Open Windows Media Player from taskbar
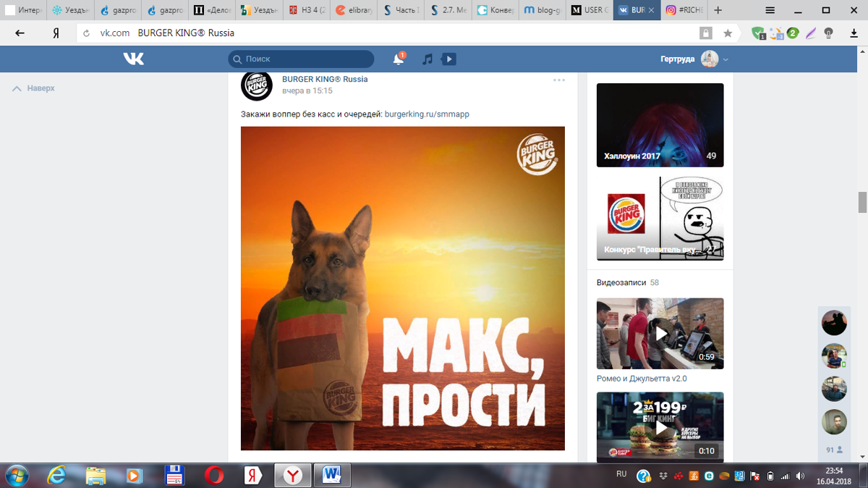 pyautogui.click(x=134, y=476)
